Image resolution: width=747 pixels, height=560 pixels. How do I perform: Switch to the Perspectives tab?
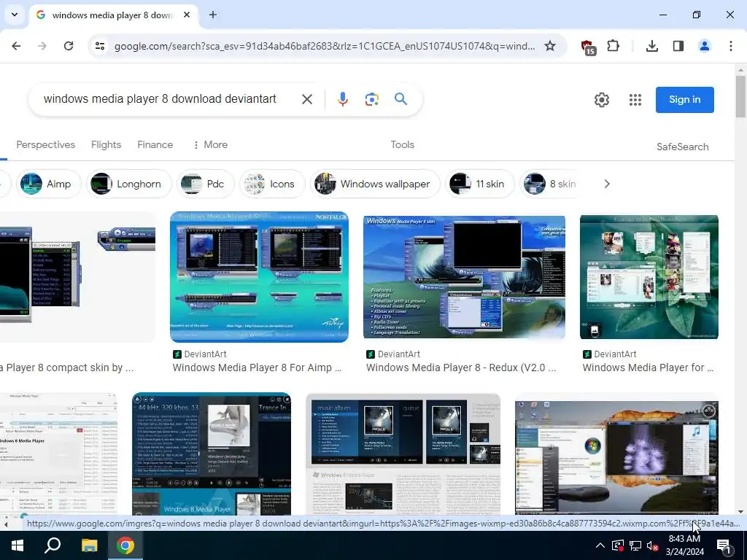pos(46,145)
